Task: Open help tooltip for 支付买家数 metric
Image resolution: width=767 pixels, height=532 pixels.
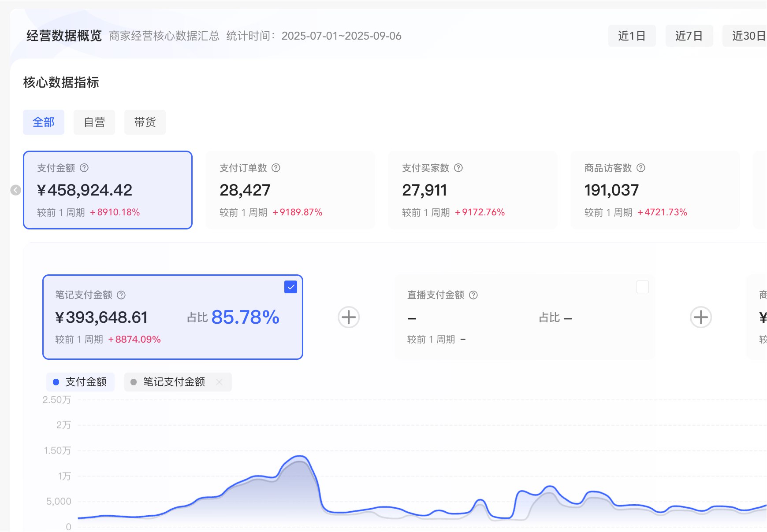Action: coord(459,168)
